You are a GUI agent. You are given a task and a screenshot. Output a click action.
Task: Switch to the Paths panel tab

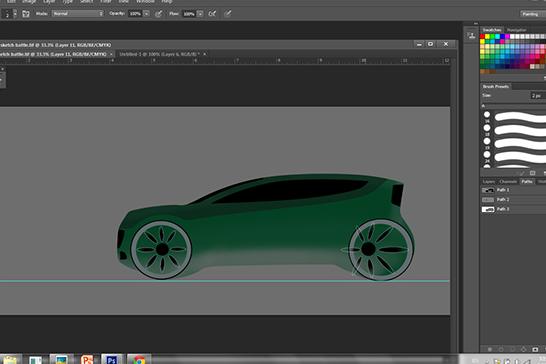click(526, 181)
